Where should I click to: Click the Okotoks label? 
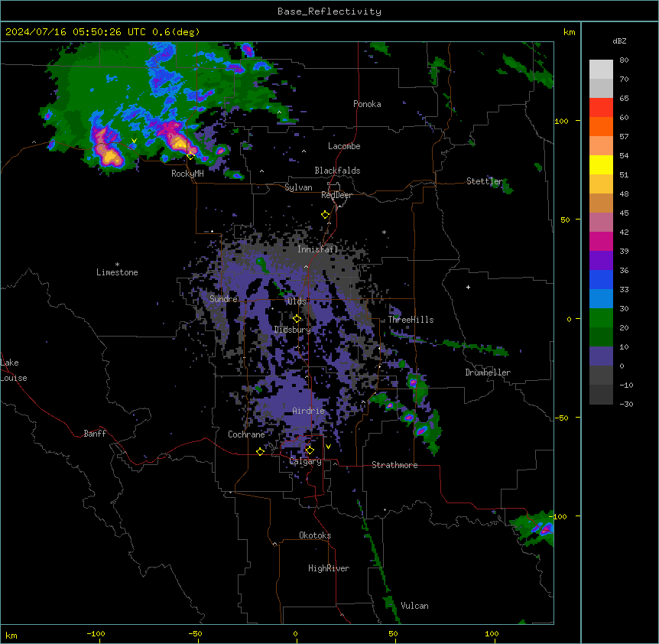pos(315,535)
